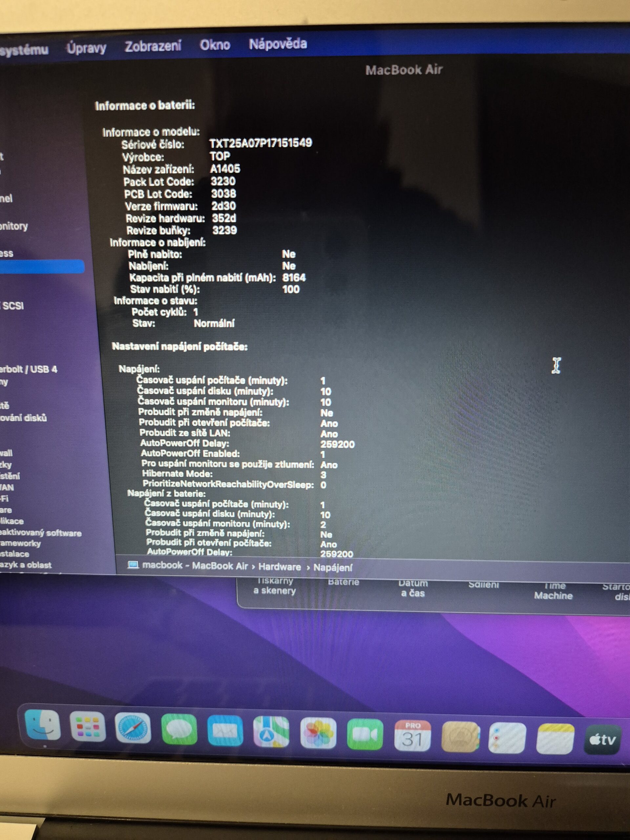Open the Apple TV app in Dock
The height and width of the screenshot is (840, 630).
coord(603,740)
